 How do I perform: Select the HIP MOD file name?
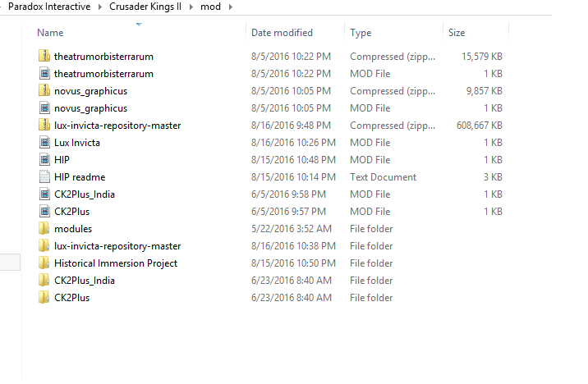tap(62, 160)
